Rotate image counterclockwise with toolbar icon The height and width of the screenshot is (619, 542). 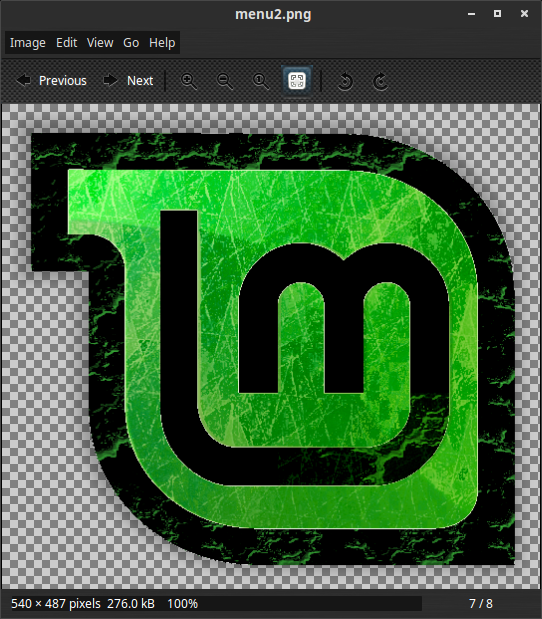(345, 81)
